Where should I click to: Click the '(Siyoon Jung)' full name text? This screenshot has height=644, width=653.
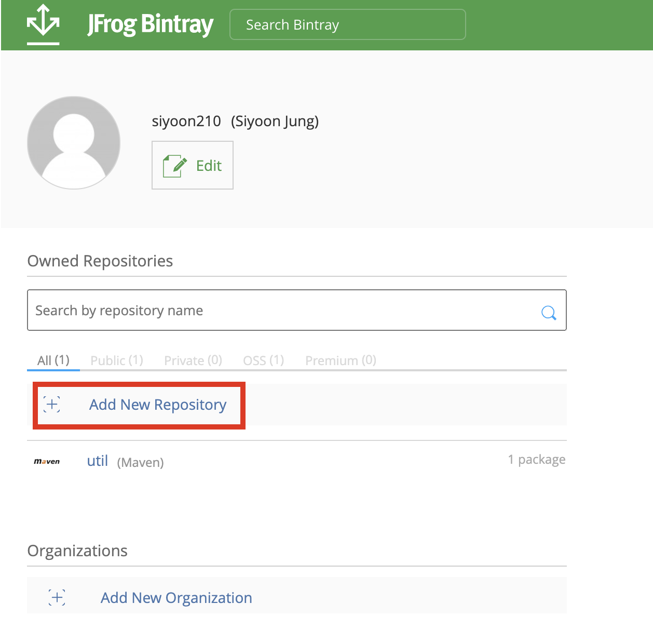point(275,122)
